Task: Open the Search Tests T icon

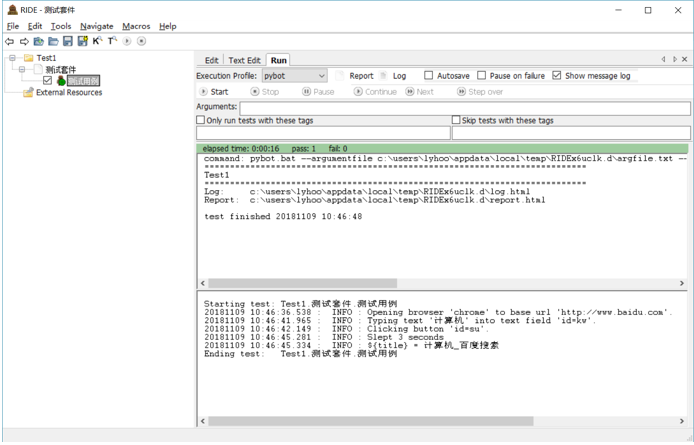Action: pyautogui.click(x=112, y=41)
